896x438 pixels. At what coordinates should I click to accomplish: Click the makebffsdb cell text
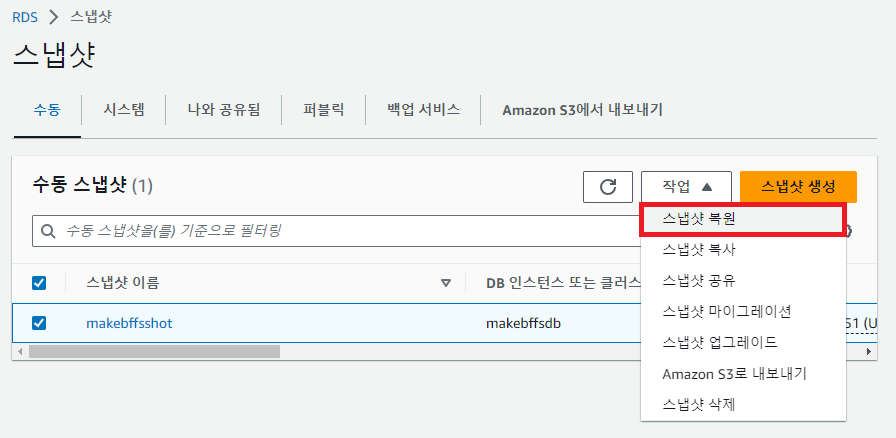point(523,324)
